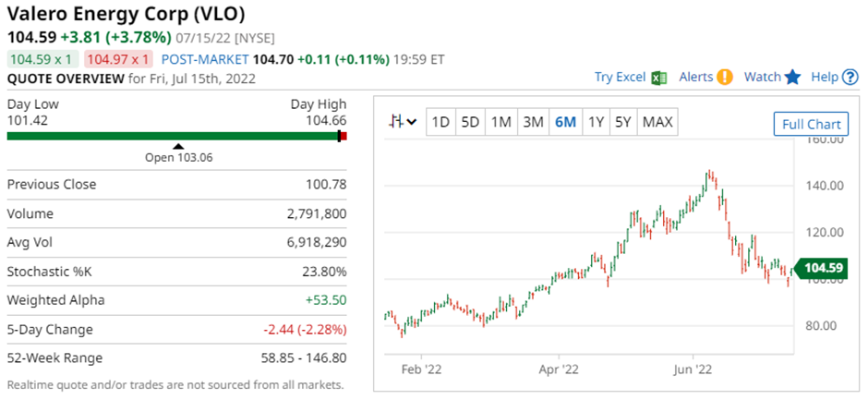This screenshot has width=868, height=400.
Task: Open the Full Chart button
Action: (x=811, y=125)
